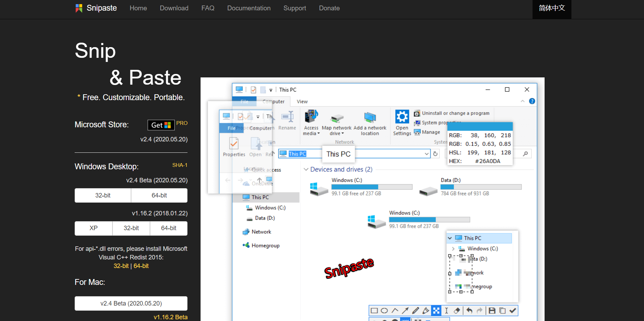Collapse the Explorer ribbon chevron
This screenshot has width=644, height=321.
523,101
